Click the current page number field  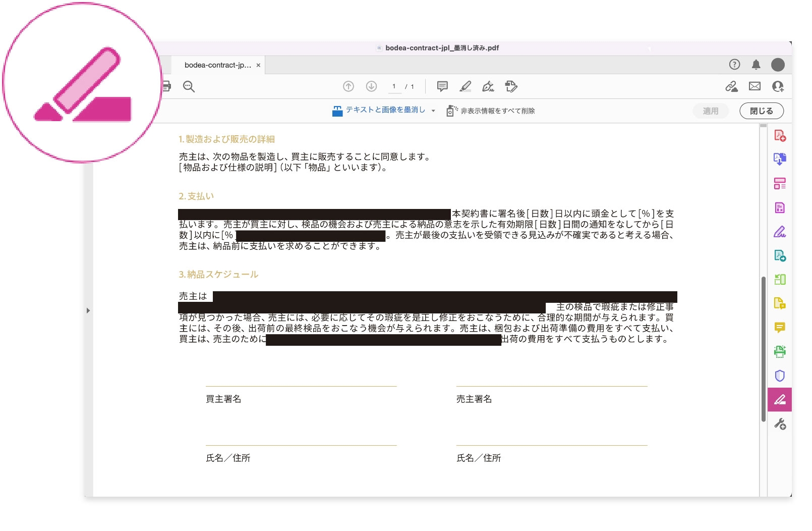pyautogui.click(x=394, y=86)
